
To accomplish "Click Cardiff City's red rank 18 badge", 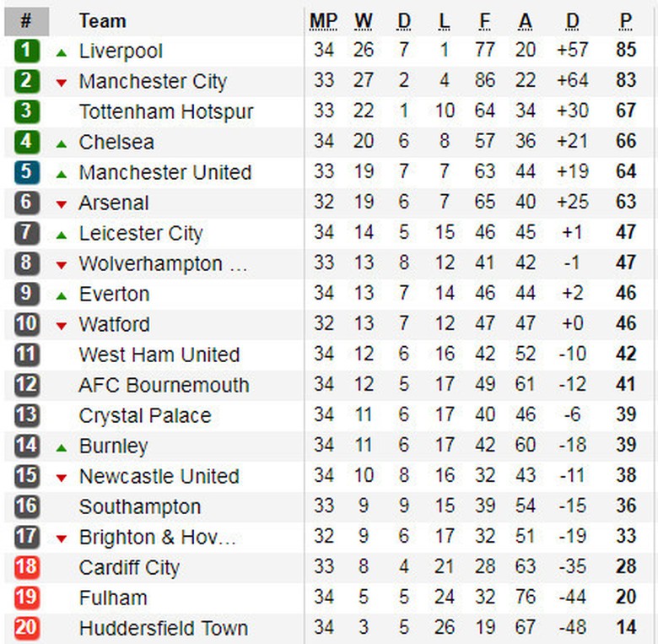I will coord(27,567).
